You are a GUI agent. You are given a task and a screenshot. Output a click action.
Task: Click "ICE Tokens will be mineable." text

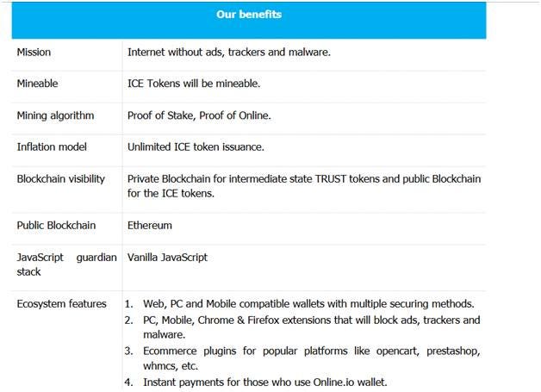pyautogui.click(x=194, y=84)
